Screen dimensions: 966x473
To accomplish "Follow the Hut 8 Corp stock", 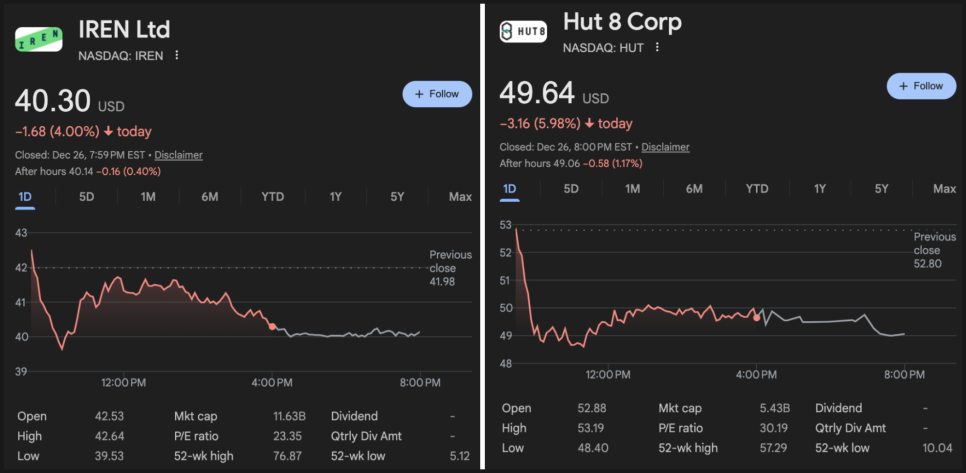I will pyautogui.click(x=921, y=86).
